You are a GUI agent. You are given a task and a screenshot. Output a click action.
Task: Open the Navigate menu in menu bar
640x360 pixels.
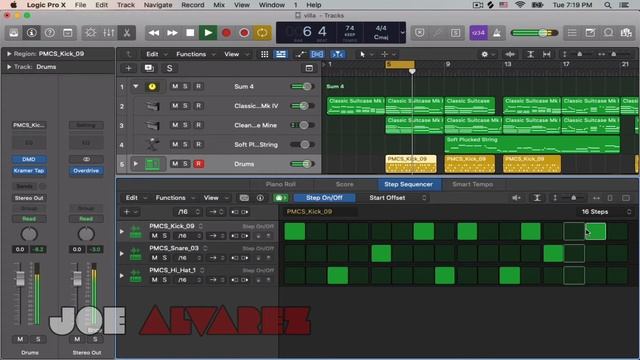coord(158,5)
